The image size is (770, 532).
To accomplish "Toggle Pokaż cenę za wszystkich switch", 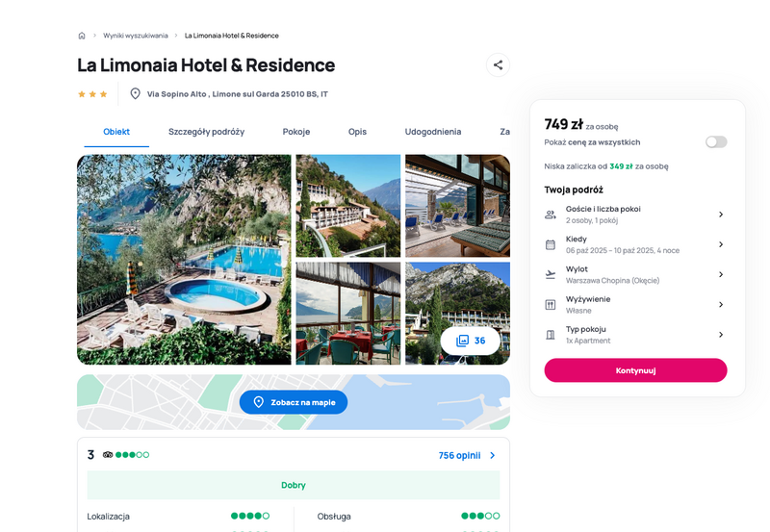I will coord(716,142).
